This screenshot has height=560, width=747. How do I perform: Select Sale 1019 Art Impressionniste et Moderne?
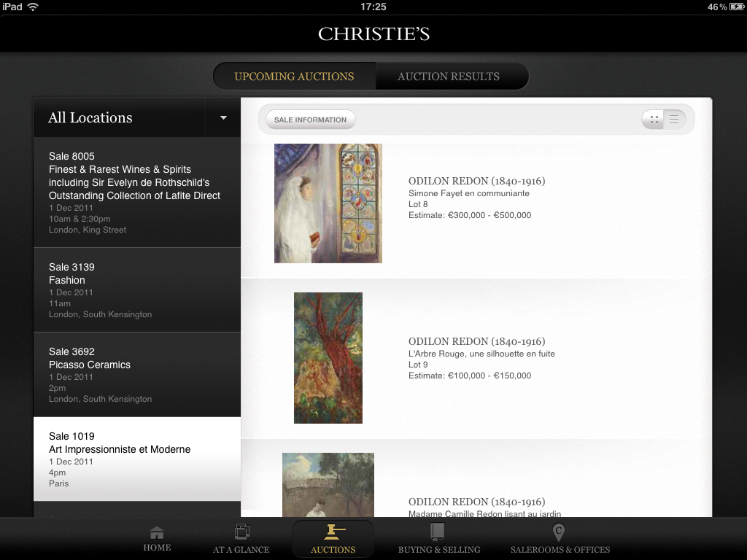(136, 459)
